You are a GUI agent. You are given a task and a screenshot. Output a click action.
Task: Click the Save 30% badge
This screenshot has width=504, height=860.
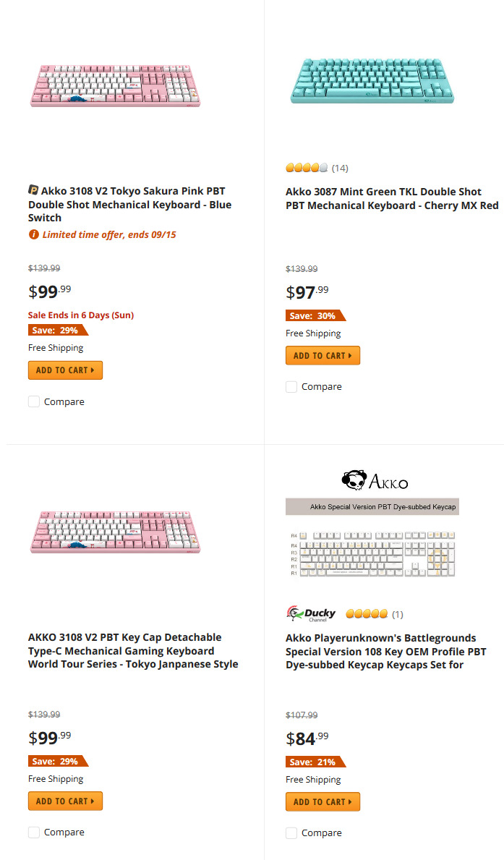point(315,315)
